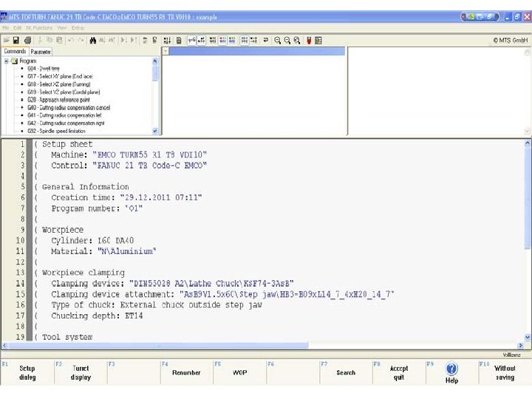Select G42 - Cutting radius compensation right
Image resolution: width=532 pixels, height=399 pixels.
coord(66,123)
